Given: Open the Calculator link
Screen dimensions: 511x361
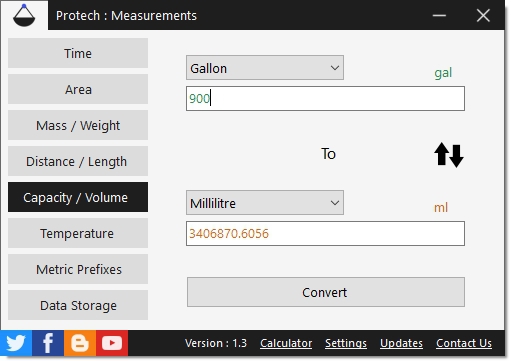Looking at the screenshot, I should (286, 343).
